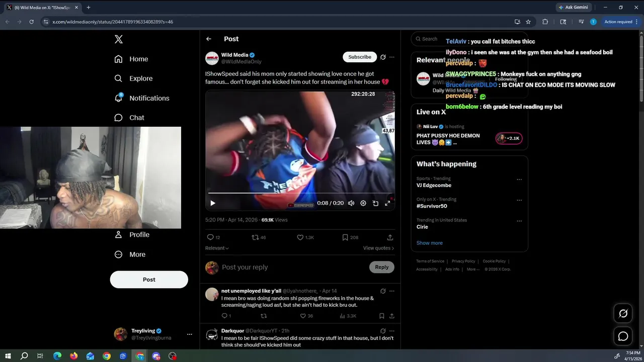Bookmark not unemployed like y'all's reply

(x=381, y=316)
